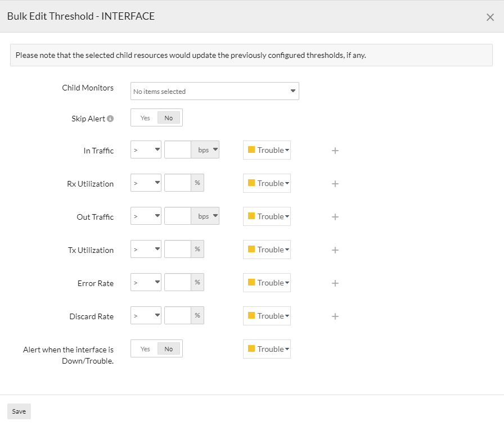Change Out Traffic unit from bps
The width and height of the screenshot is (504, 426).
coord(205,216)
